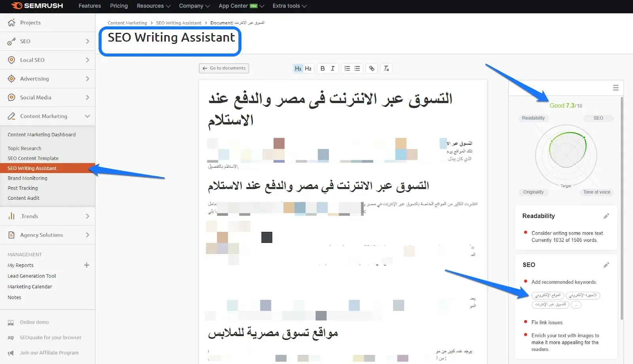Viewport: 633px width, 364px height.
Task: Apply Heading 1 formatting
Action: click(x=298, y=68)
